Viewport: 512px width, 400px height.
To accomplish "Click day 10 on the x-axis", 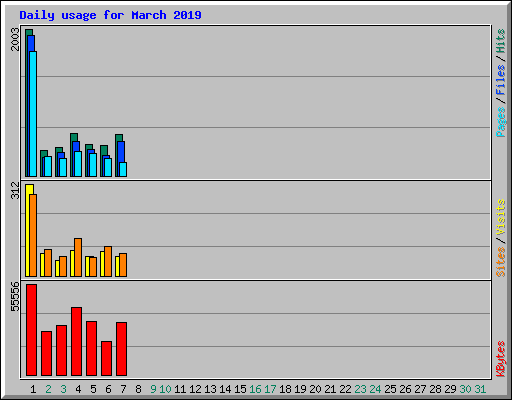I will (165, 389).
